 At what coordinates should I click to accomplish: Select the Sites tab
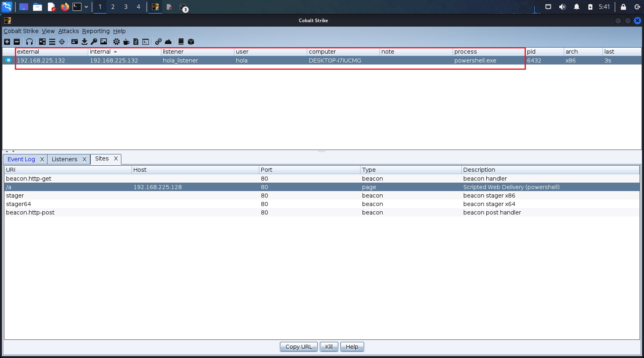102,158
